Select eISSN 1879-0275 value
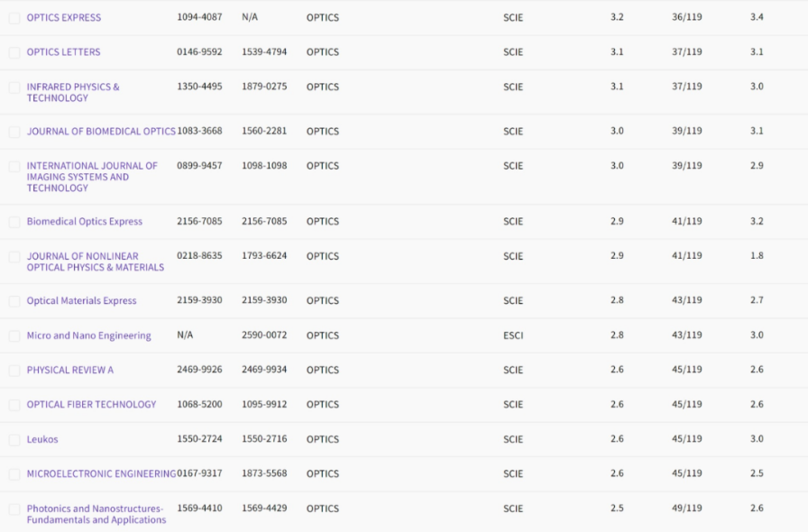Image resolution: width=808 pixels, height=532 pixels. point(264,86)
